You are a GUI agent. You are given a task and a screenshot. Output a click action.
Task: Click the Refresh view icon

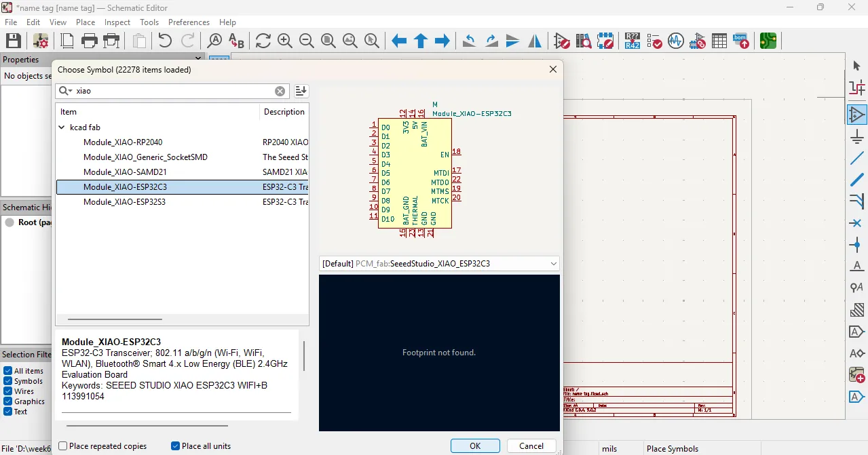263,41
